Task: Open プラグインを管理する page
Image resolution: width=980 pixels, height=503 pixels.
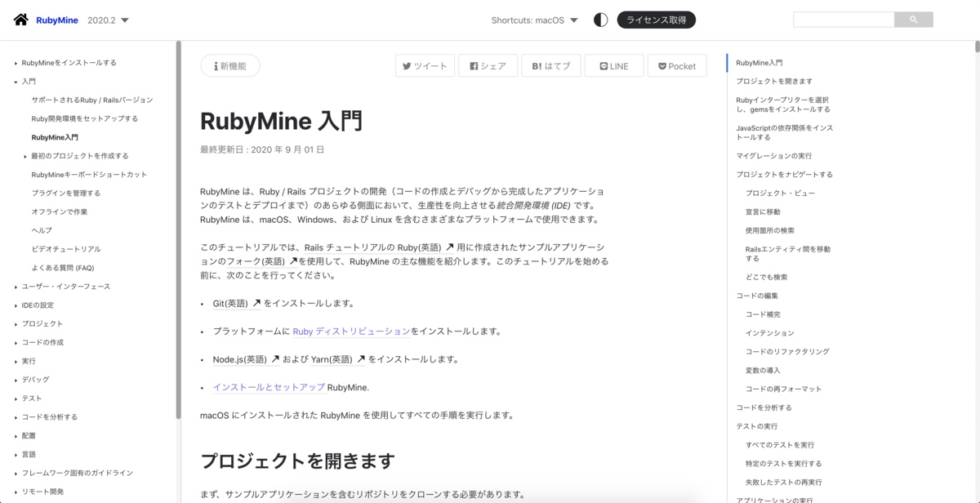Action: pos(66,194)
